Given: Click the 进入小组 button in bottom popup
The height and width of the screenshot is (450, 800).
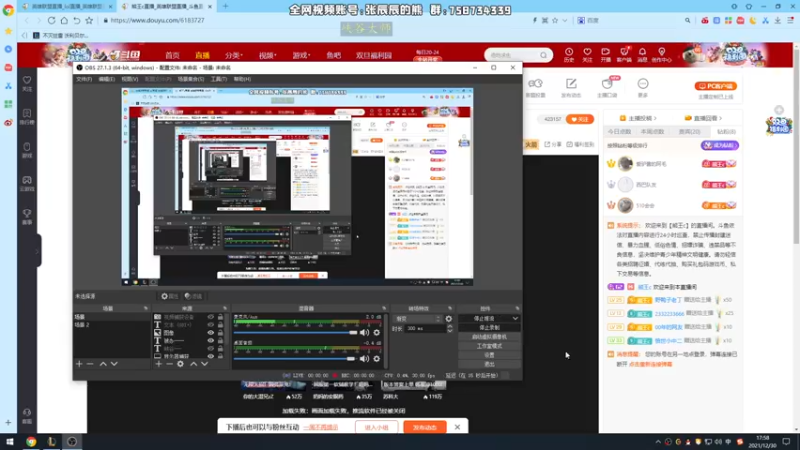Looking at the screenshot, I should [377, 427].
